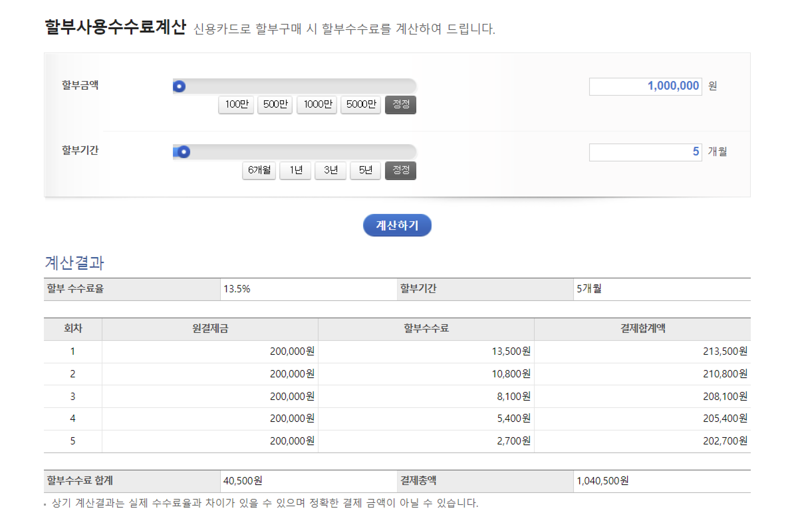The width and height of the screenshot is (798, 532).
Task: Focus the 5 개월 period field
Action: pos(645,152)
